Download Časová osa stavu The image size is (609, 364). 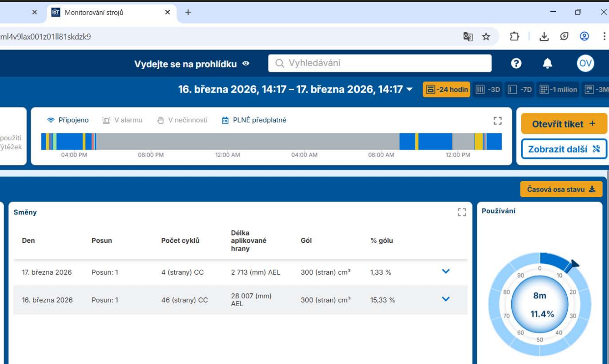click(x=561, y=189)
